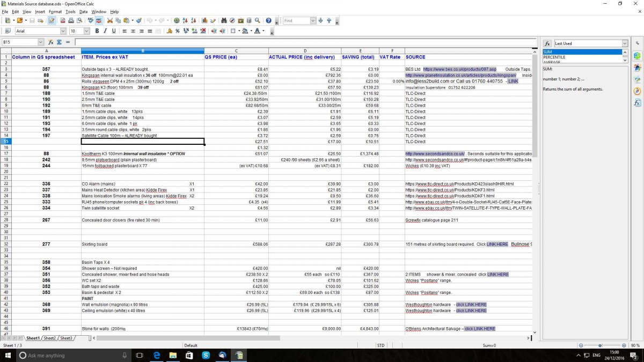The height and width of the screenshot is (362, 644).
Task: Switch to Sheet2
Action: (x=49, y=338)
